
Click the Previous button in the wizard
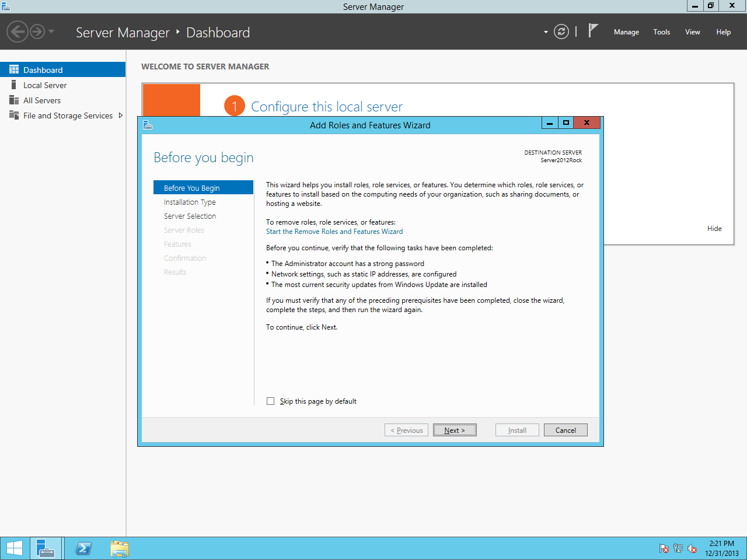tap(407, 430)
